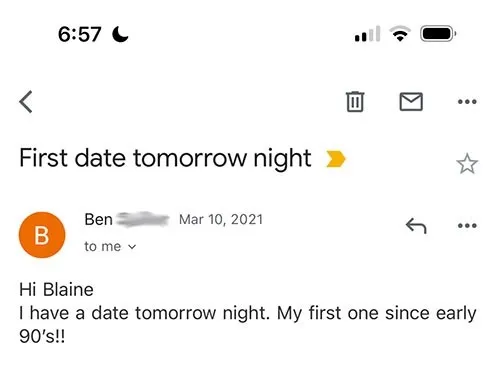Tap the 6:57 clock in status bar

[x=80, y=34]
